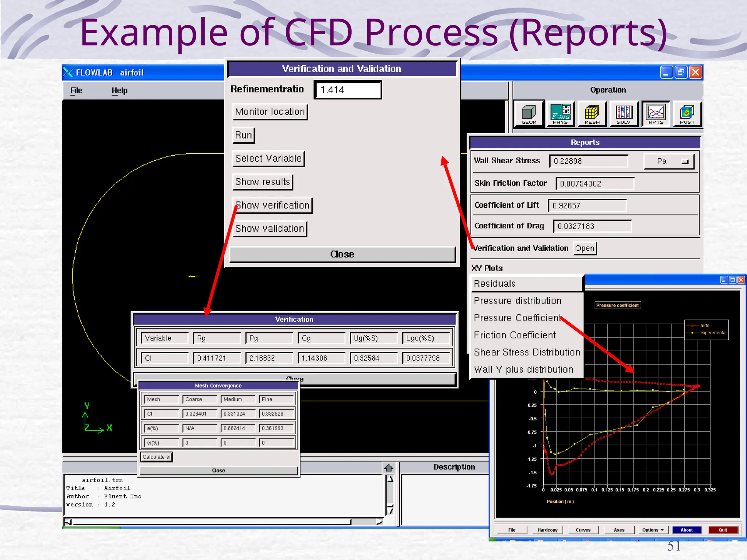Viewport: 747px width, 560px height.
Task: Open the MESH operation icon
Action: (592, 114)
